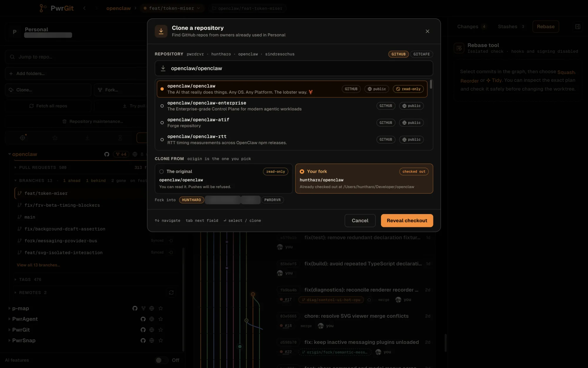Click the PwrGit logo icon
Viewport: 588px width, 368px height.
coord(43,8)
